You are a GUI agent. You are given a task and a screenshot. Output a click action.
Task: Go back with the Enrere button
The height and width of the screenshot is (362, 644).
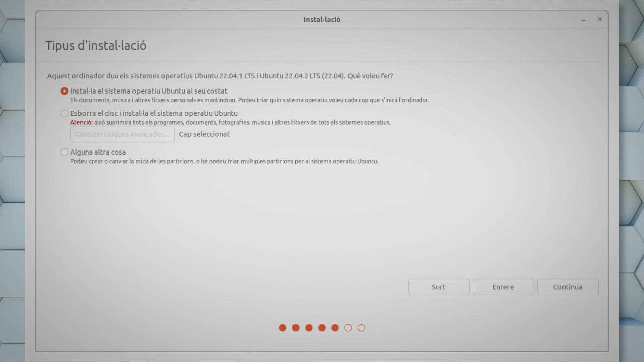(503, 287)
